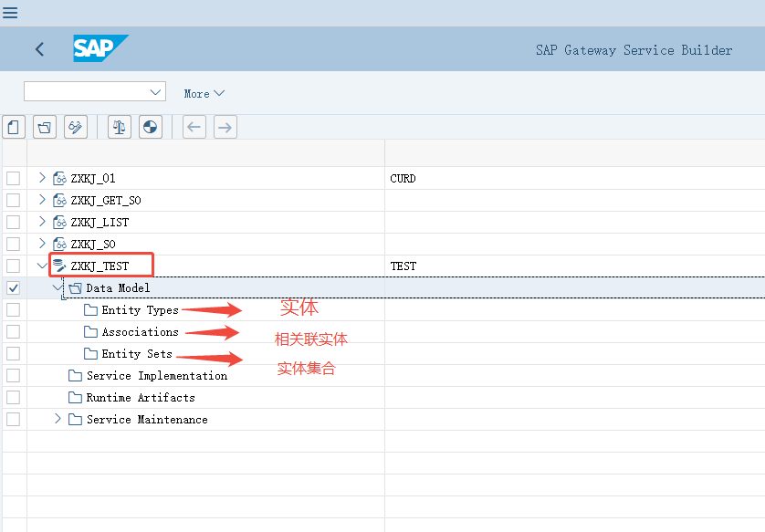765x532 pixels.
Task: Select the Entity Sets label
Action: click(x=137, y=353)
